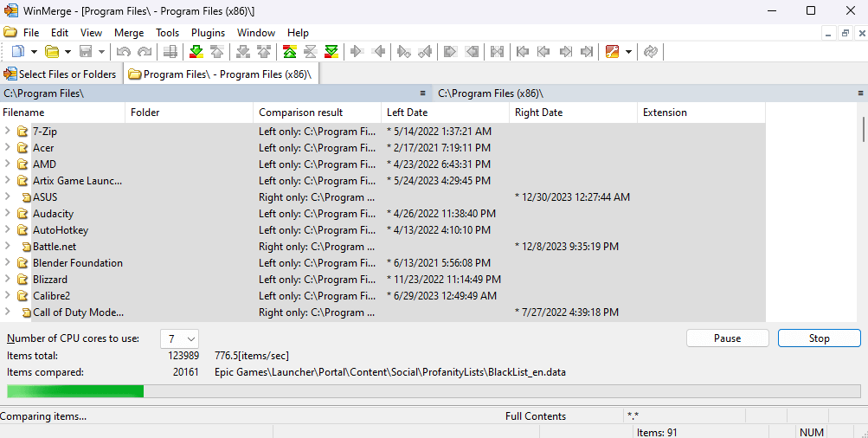Sort by the Extension column header
Viewport: 868px width, 438px height.
click(x=701, y=113)
